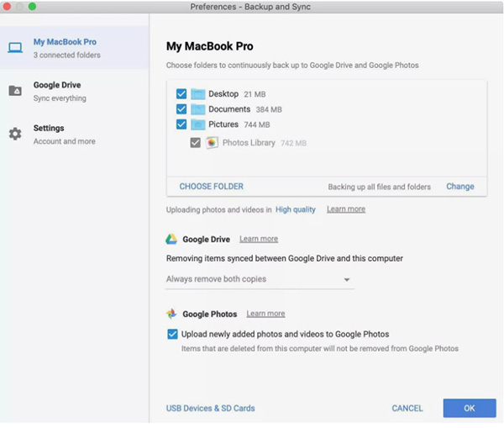Click the CANCEL button

[407, 408]
